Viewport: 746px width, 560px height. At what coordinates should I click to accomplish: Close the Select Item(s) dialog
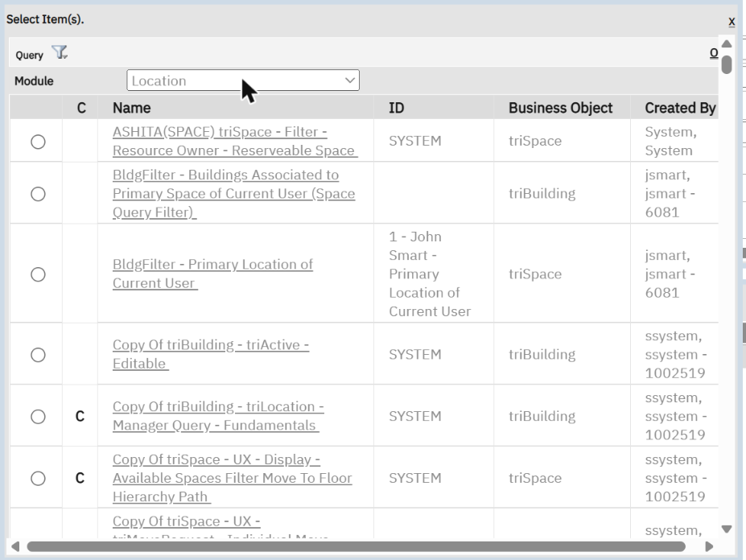pyautogui.click(x=732, y=22)
